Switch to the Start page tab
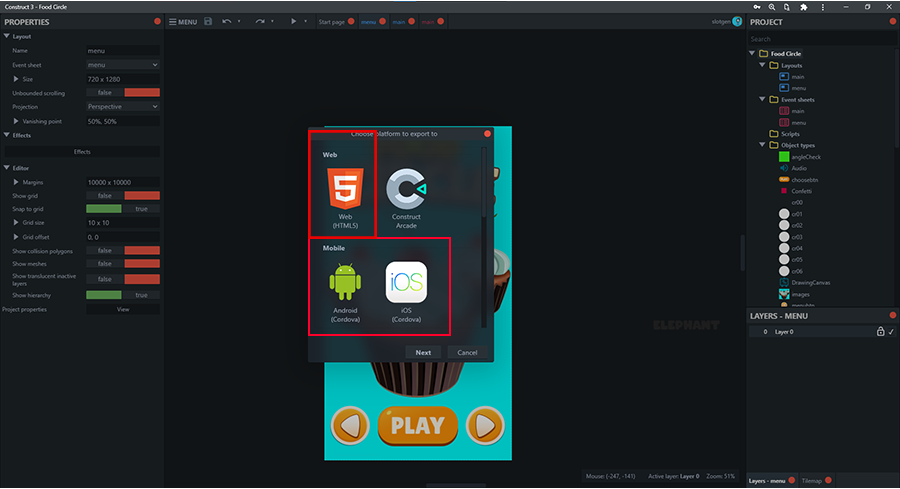Viewport: 900px width, 489px height. tap(331, 22)
